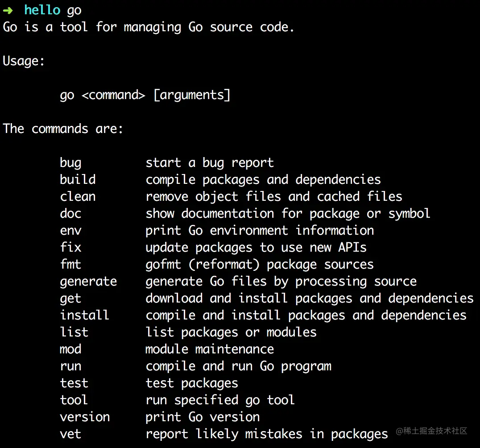This screenshot has height=448, width=480.
Task: Click "The commands are:" heading
Action: pyautogui.click(x=63, y=129)
